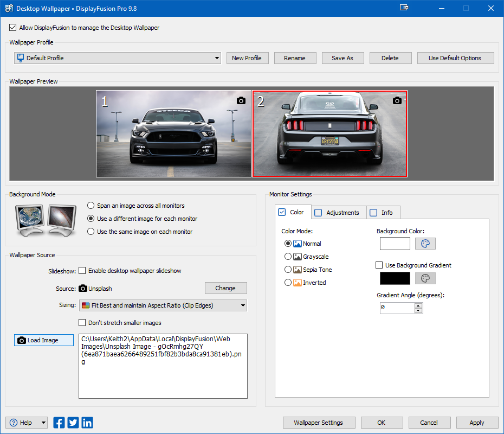504x434 pixels.
Task: Click the Normal color mode picture icon
Action: (x=298, y=244)
